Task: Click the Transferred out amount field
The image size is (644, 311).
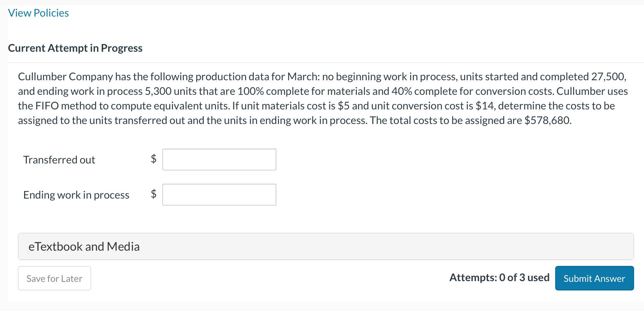Action: coord(219,159)
